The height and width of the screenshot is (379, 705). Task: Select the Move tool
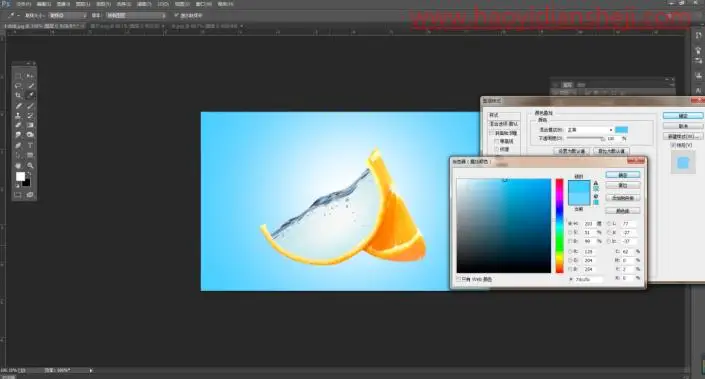click(30, 76)
